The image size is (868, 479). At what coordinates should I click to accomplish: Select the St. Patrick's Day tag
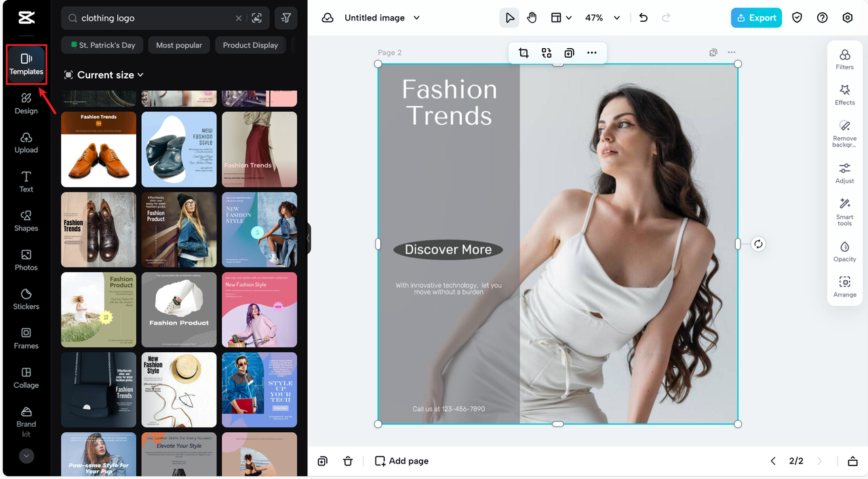tap(102, 45)
